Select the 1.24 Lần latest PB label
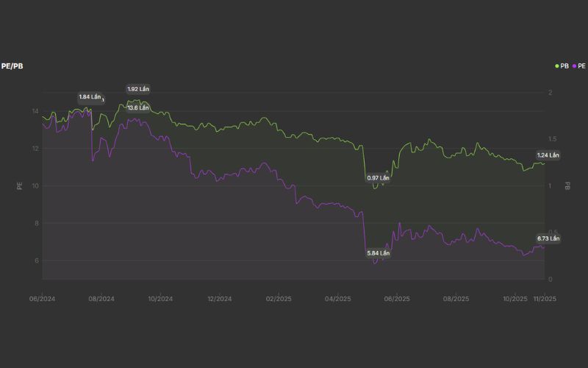The height and width of the screenshot is (368, 588). [548, 155]
